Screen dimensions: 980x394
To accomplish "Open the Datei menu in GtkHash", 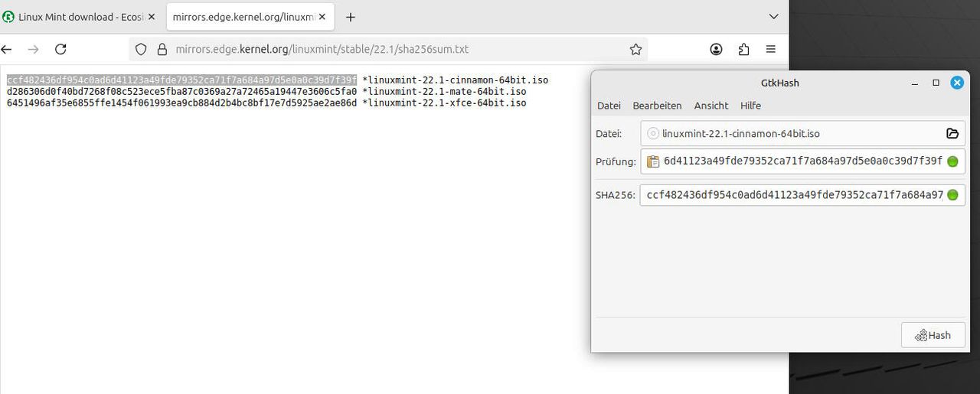I will pos(609,106).
